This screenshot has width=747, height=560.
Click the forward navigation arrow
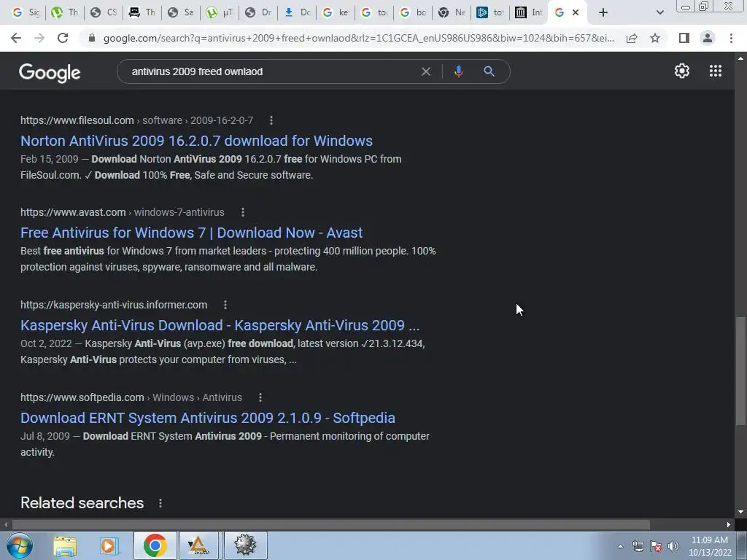tap(39, 38)
